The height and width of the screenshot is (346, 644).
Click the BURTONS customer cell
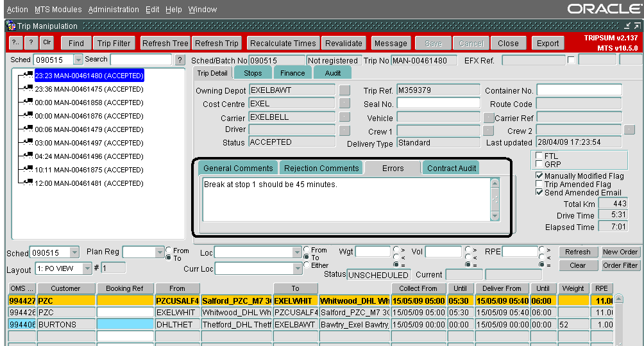pyautogui.click(x=66, y=324)
